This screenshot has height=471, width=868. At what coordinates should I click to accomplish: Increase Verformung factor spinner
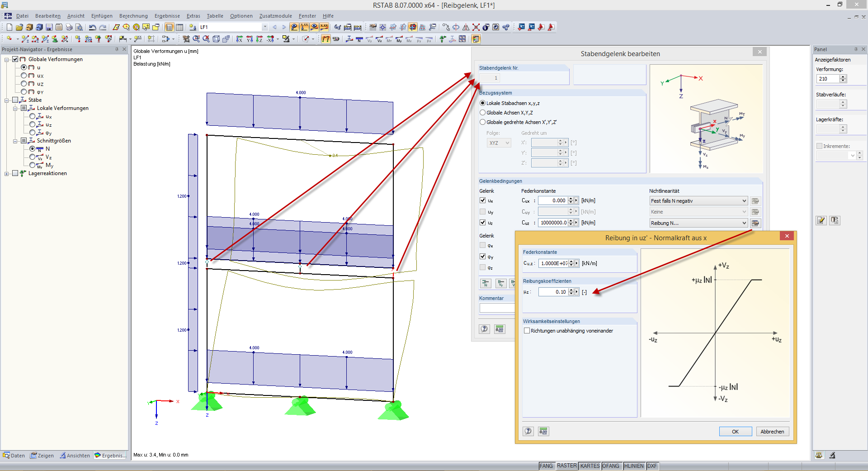(843, 77)
